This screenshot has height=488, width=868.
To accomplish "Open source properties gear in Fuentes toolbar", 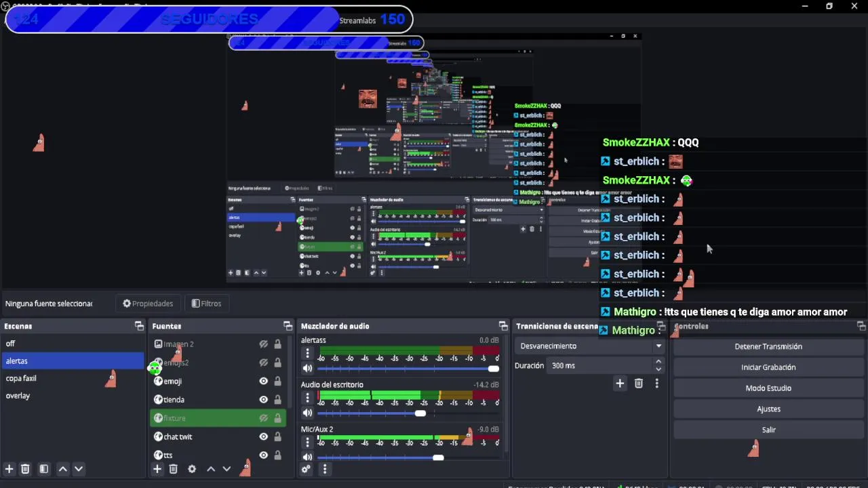I will [x=192, y=468].
